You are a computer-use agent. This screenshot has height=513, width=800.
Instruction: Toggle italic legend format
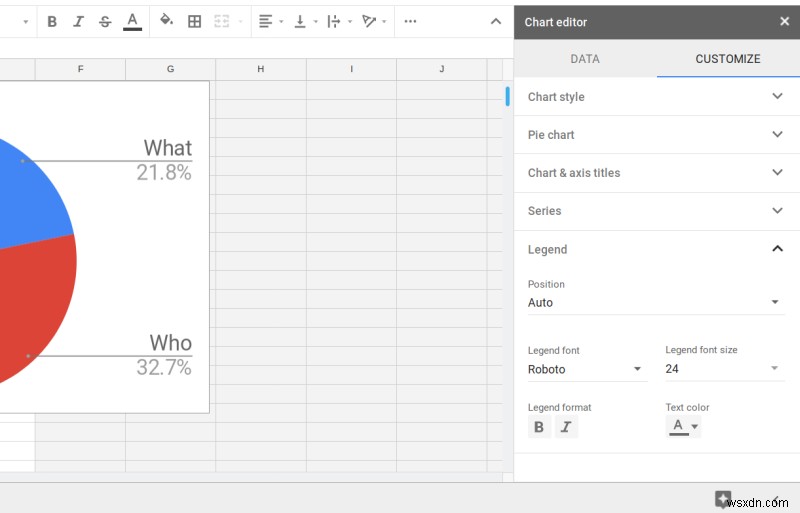pos(565,427)
